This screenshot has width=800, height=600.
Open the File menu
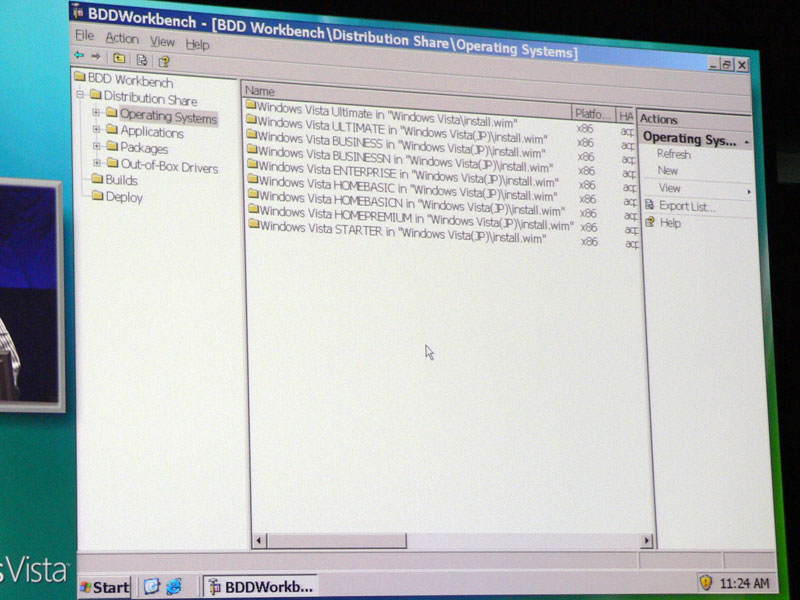(x=85, y=35)
